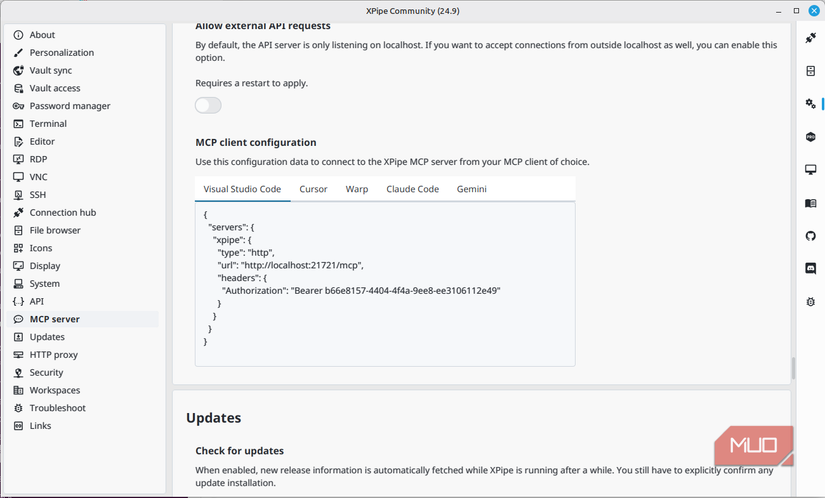The height and width of the screenshot is (498, 825).
Task: Click the Check for updates heading
Action: pos(239,451)
